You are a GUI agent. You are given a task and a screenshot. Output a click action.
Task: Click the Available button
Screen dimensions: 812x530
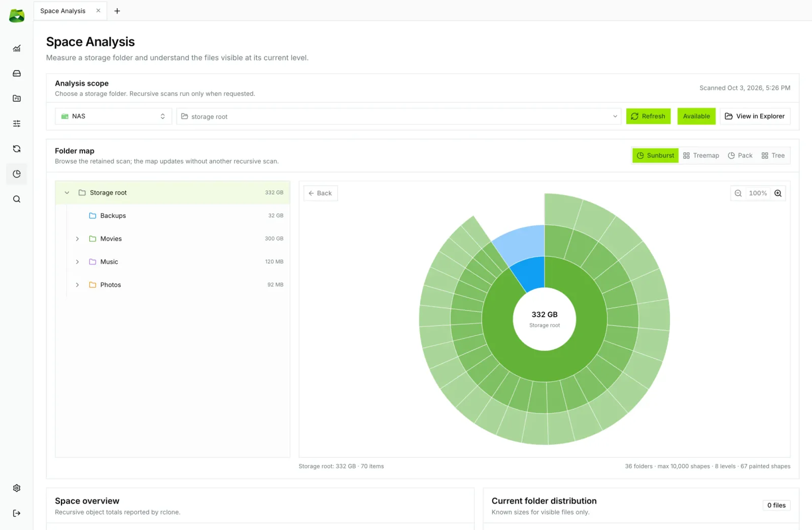pyautogui.click(x=696, y=116)
